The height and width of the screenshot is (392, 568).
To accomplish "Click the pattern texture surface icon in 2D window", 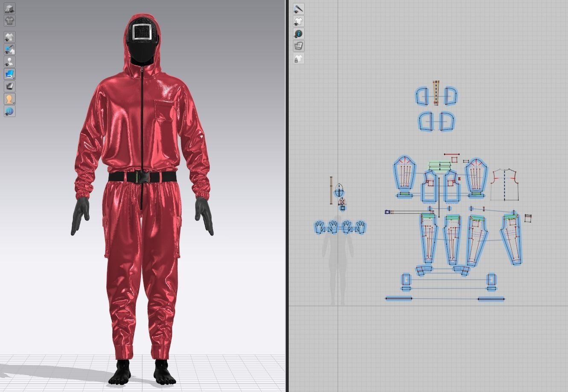I will (x=299, y=46).
